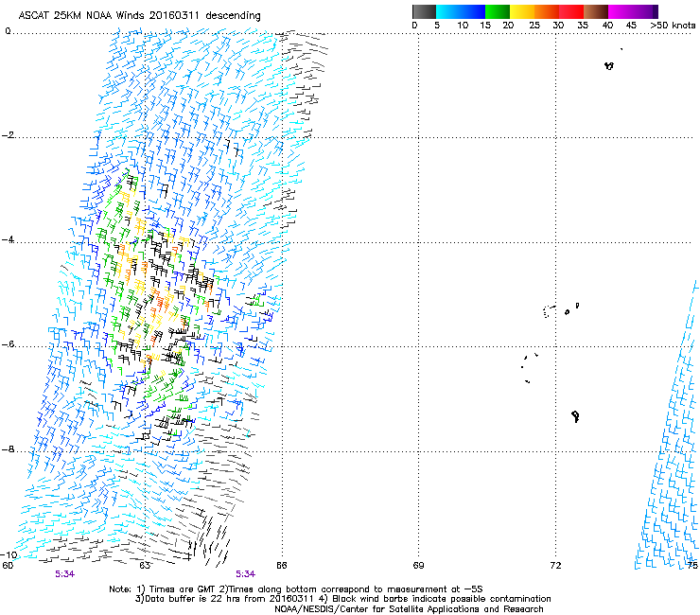
Task: Click the '63' longitude axis label
Action: pyautogui.click(x=145, y=566)
